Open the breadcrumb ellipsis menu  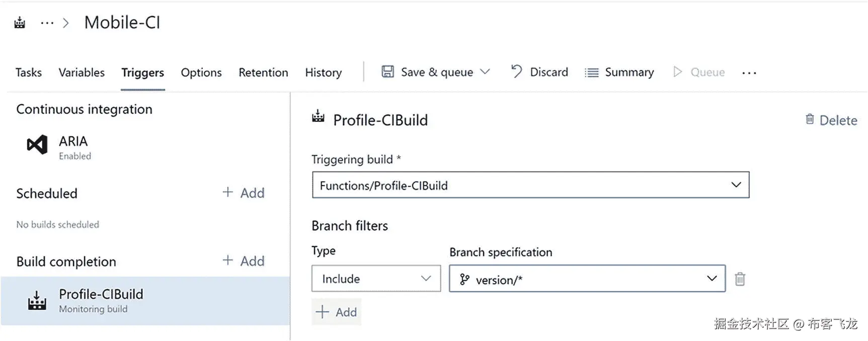pos(47,23)
